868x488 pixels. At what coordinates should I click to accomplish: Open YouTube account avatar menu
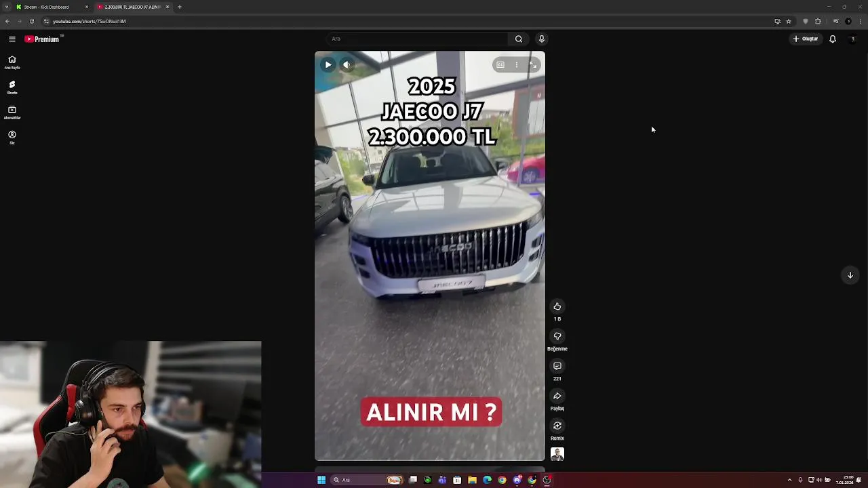[852, 39]
